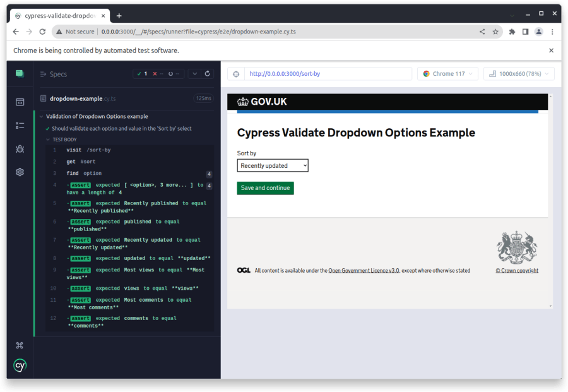Click the refresh icon to rerun tests
Viewport: 568px width, 392px height.
[x=208, y=73]
